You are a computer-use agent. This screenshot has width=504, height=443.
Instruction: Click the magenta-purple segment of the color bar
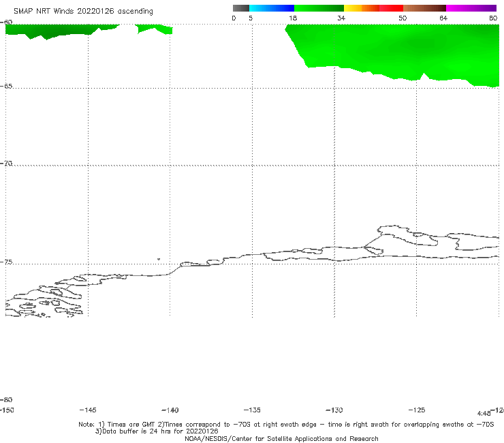[x=471, y=8]
